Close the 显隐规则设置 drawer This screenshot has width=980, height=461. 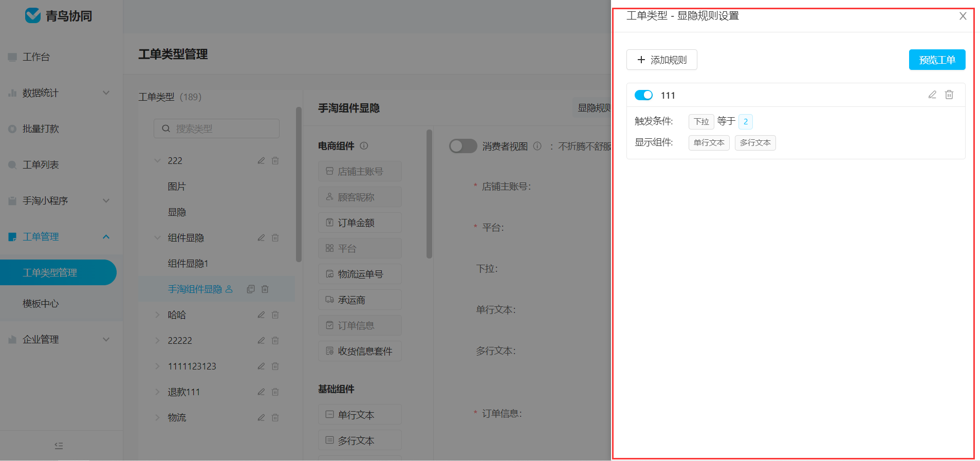coord(963,16)
